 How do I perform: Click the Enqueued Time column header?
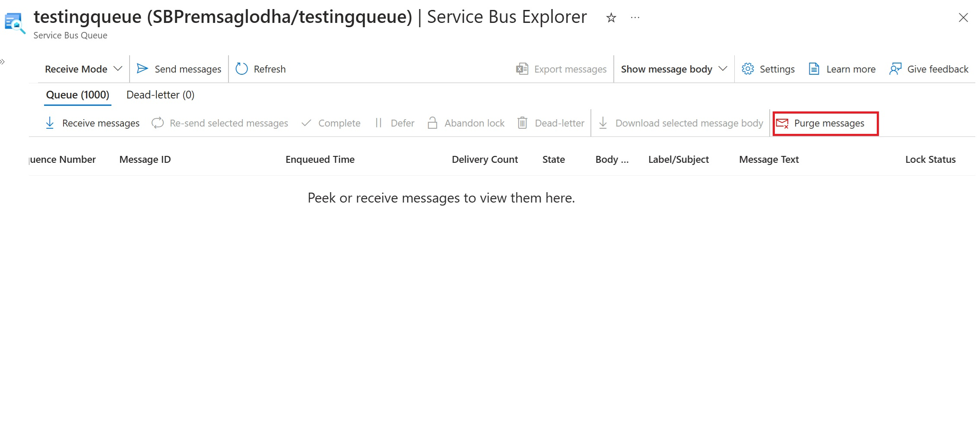pyautogui.click(x=320, y=159)
